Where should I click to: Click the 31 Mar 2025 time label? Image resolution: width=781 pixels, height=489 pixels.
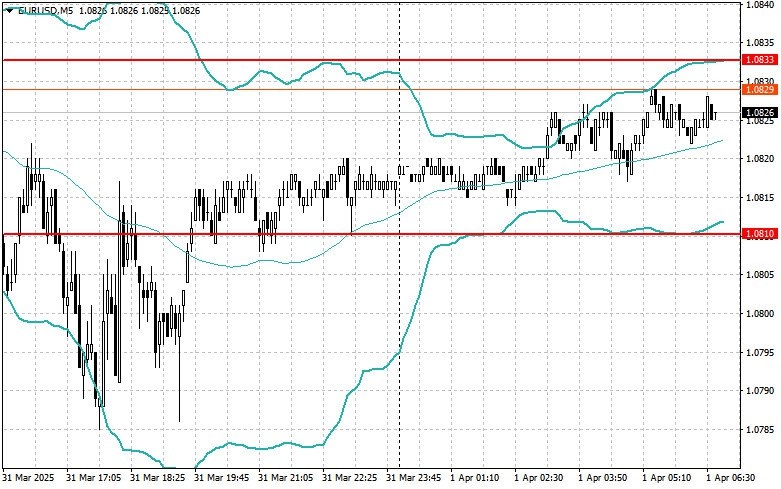click(x=28, y=478)
